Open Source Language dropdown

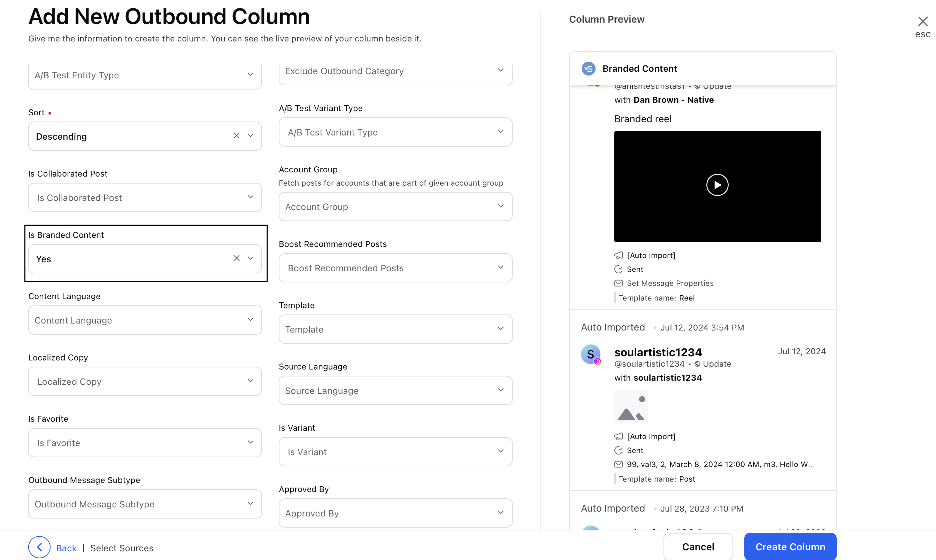coord(395,390)
